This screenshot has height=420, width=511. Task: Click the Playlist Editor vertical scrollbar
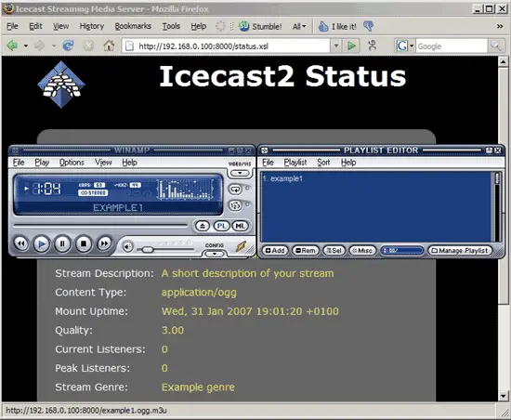tap(497, 207)
